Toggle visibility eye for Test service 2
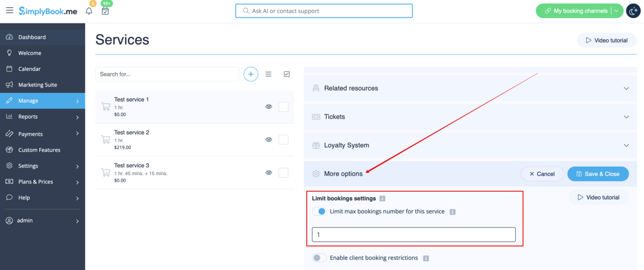The height and width of the screenshot is (270, 644). [269, 140]
